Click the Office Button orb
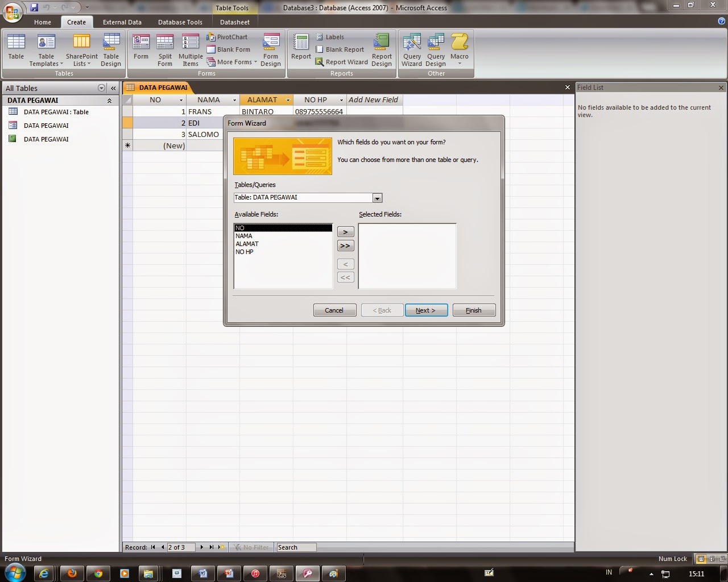 point(13,11)
